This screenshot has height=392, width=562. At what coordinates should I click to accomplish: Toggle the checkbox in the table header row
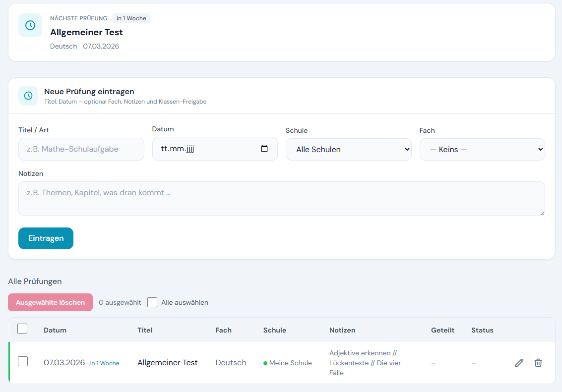(22, 329)
